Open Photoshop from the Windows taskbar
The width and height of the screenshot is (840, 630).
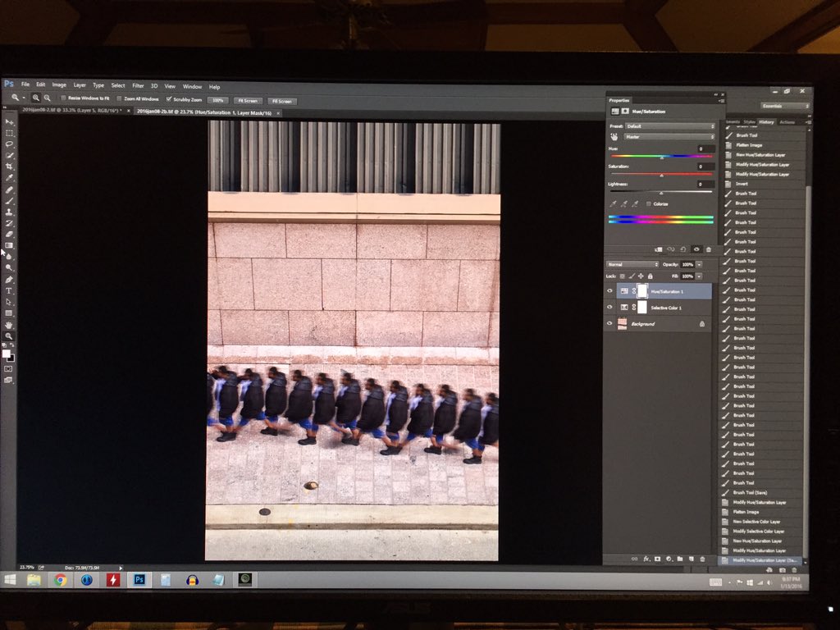point(139,580)
